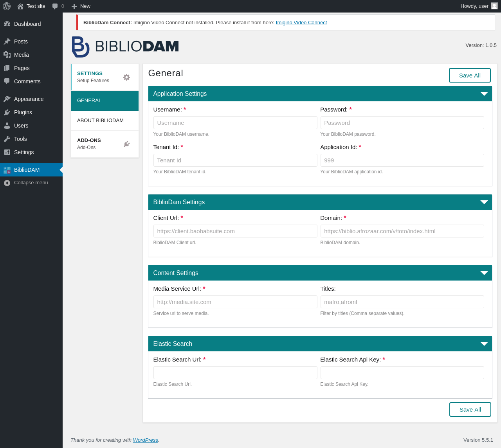Click New in the admin bar
This screenshot has height=448, width=501.
coord(85,6)
